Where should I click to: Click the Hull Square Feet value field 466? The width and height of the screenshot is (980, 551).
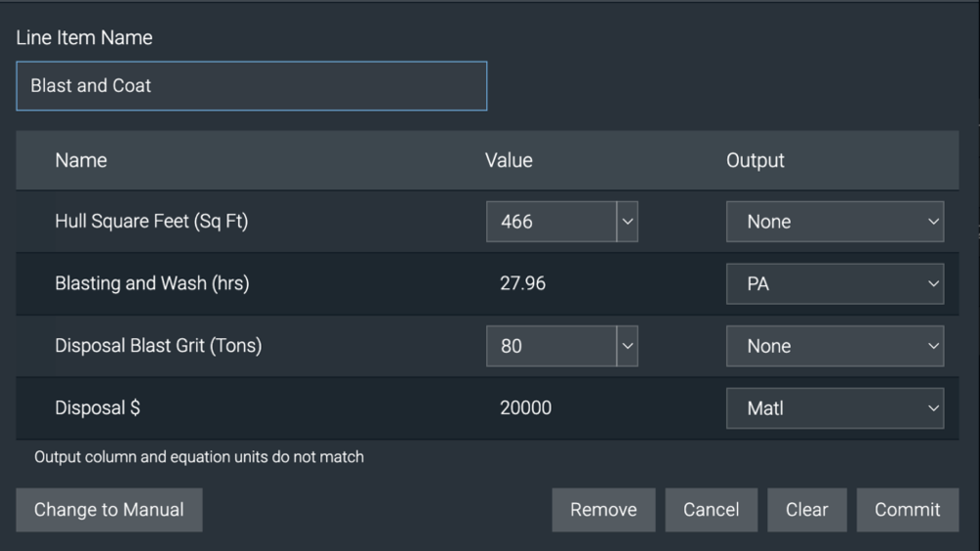(x=552, y=222)
